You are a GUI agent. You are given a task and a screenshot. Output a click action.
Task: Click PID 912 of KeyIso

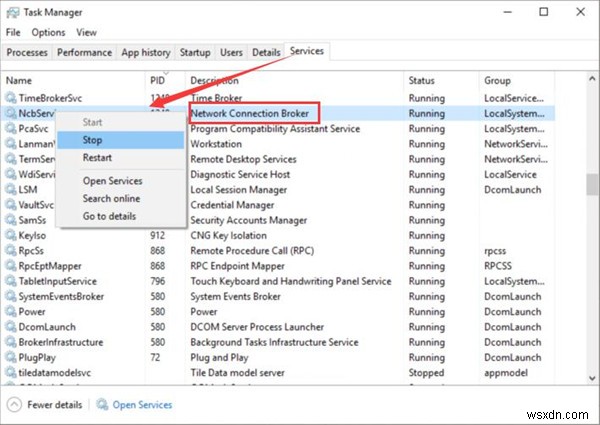point(157,235)
